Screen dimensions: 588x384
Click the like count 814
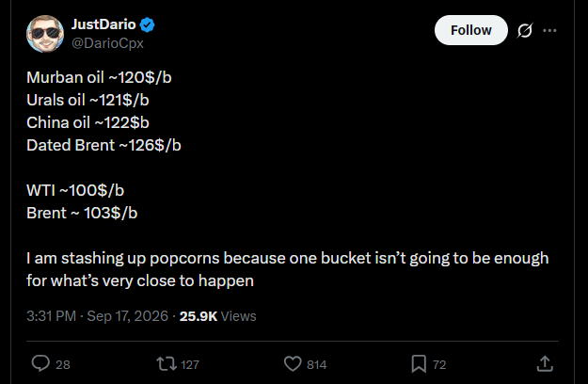[317, 364]
